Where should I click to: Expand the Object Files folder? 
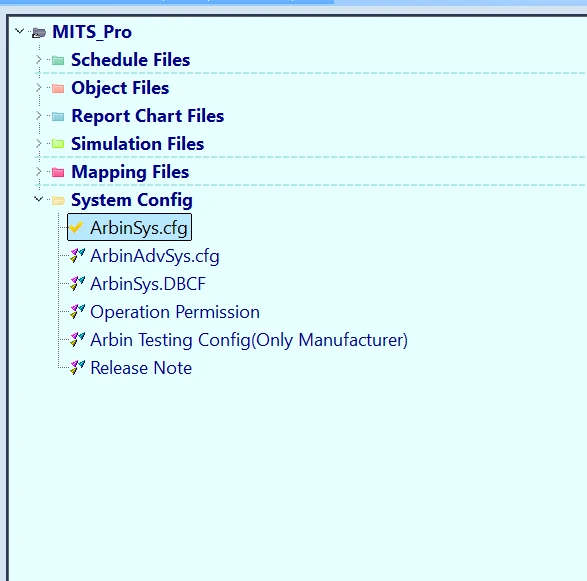39,87
